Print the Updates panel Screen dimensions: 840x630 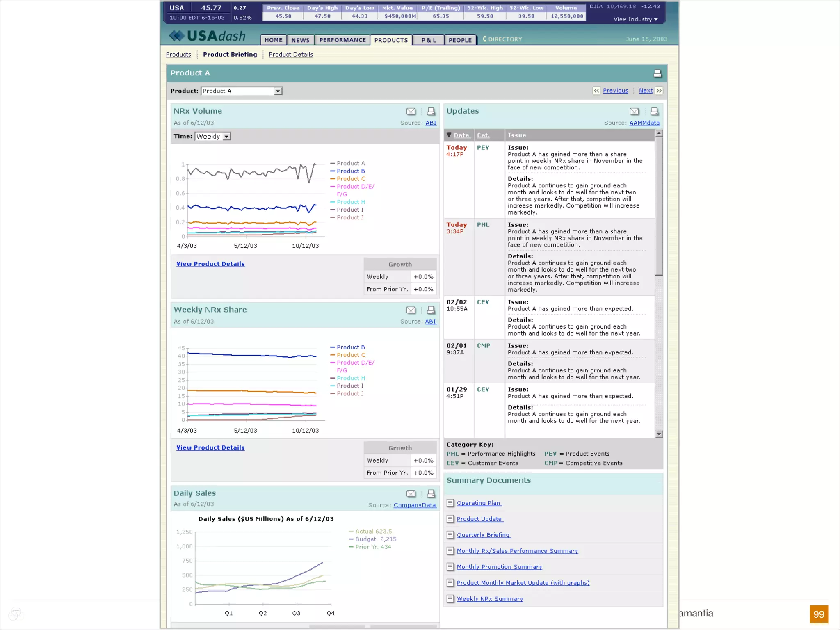[654, 112]
